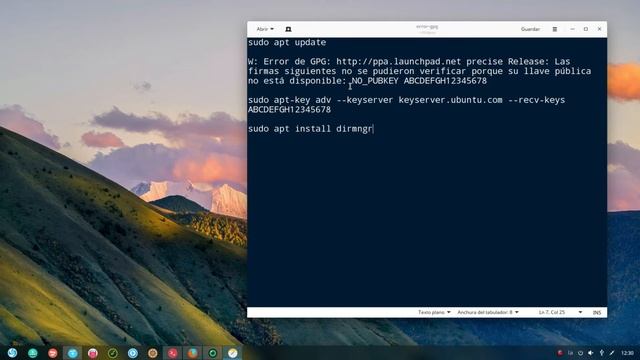The height and width of the screenshot is (360, 640).
Task: Click the keyboard layout indicator in the tray
Action: (x=570, y=353)
